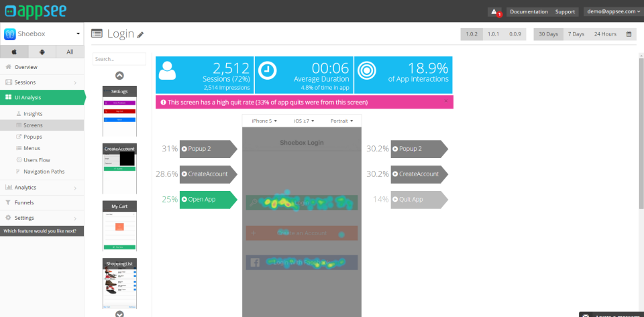644x317 pixels.
Task: Select the 24 Hours time range
Action: [605, 34]
